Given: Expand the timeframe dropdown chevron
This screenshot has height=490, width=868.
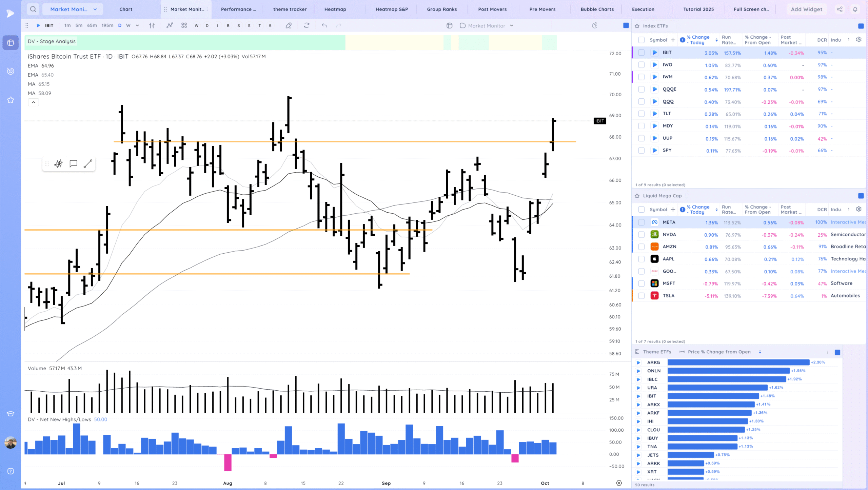Looking at the screenshot, I should (137, 25).
